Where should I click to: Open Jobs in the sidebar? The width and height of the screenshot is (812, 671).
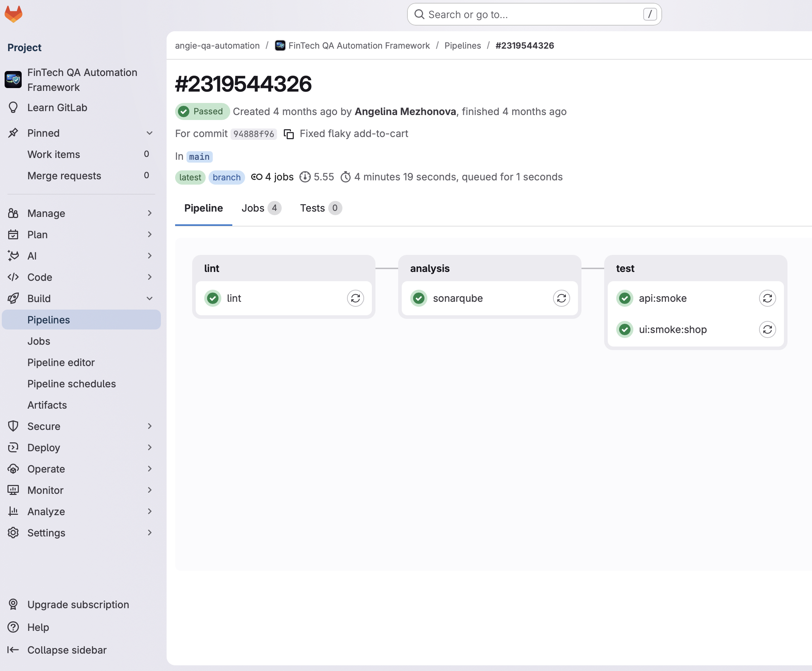tap(81, 341)
